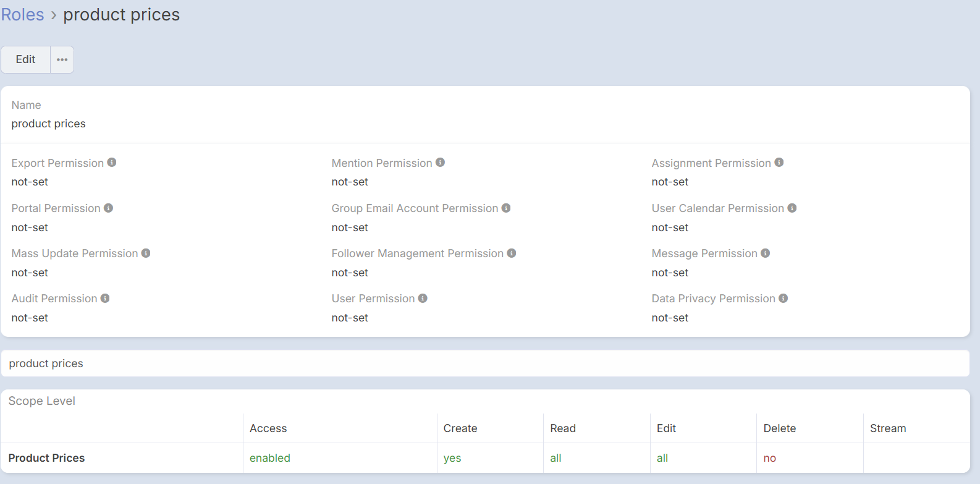Viewport: 980px width, 484px height.
Task: Open the three-dots dropdown beside Edit
Action: coord(62,60)
